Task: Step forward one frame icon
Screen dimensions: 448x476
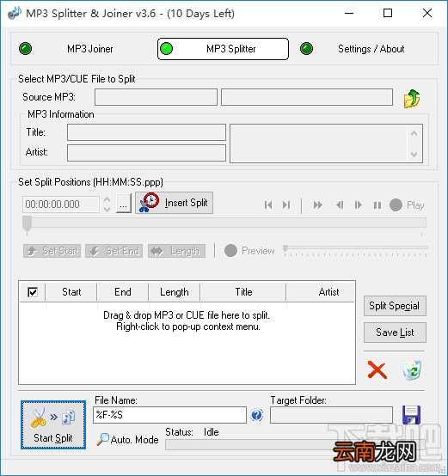Action: click(x=359, y=205)
